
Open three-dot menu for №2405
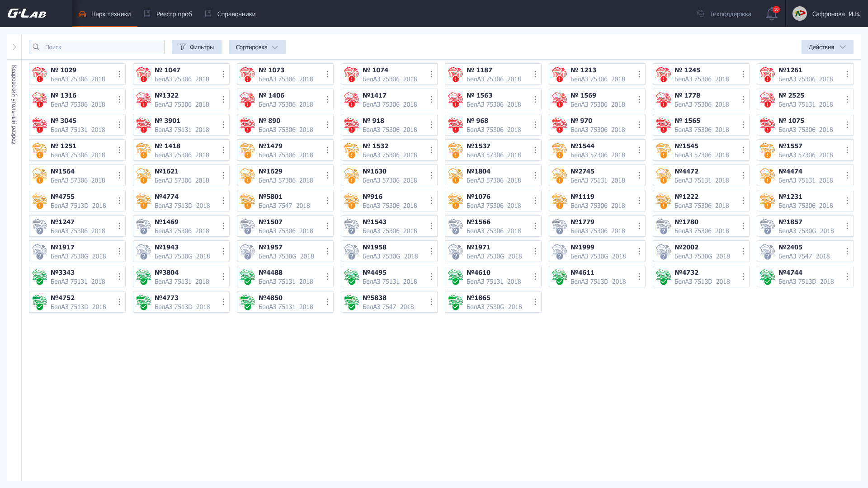click(847, 251)
